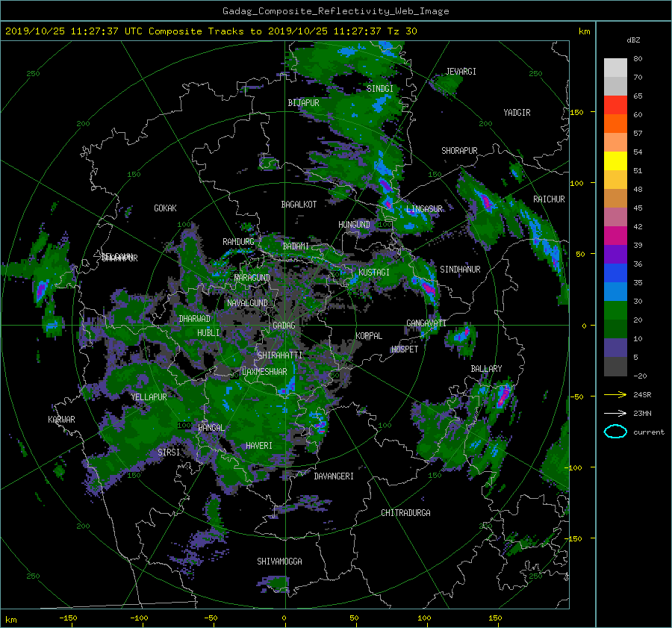
Task: Click the dBZ legend heading
Action: [633, 40]
